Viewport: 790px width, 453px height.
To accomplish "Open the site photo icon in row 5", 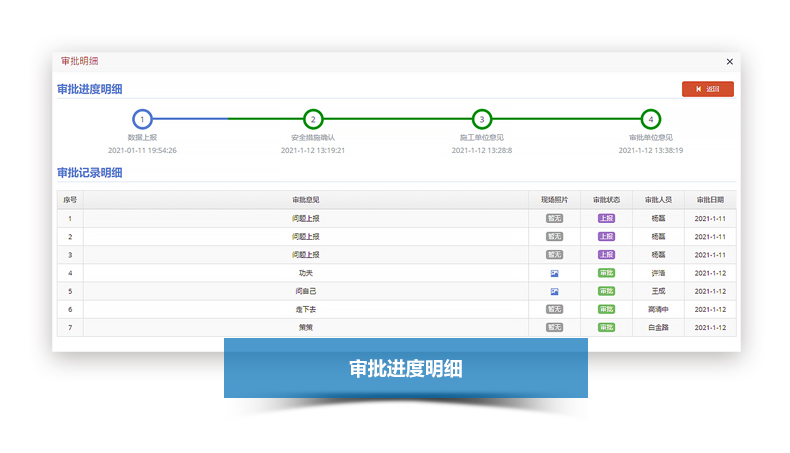I will click(x=554, y=291).
